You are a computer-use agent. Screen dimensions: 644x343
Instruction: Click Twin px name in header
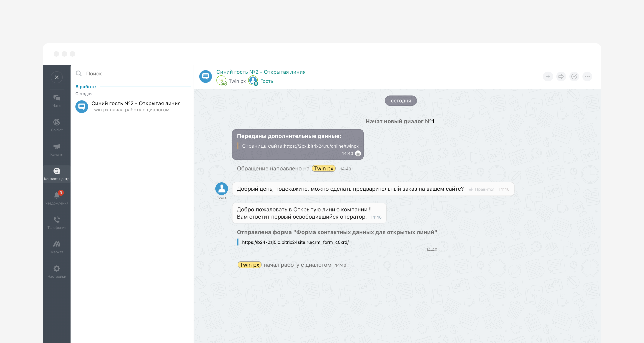237,81
